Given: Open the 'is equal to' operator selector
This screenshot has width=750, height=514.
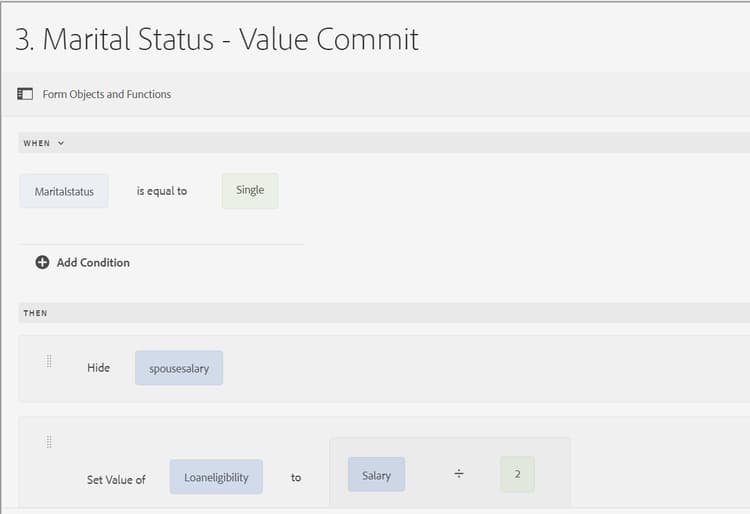Looking at the screenshot, I should coord(161,191).
